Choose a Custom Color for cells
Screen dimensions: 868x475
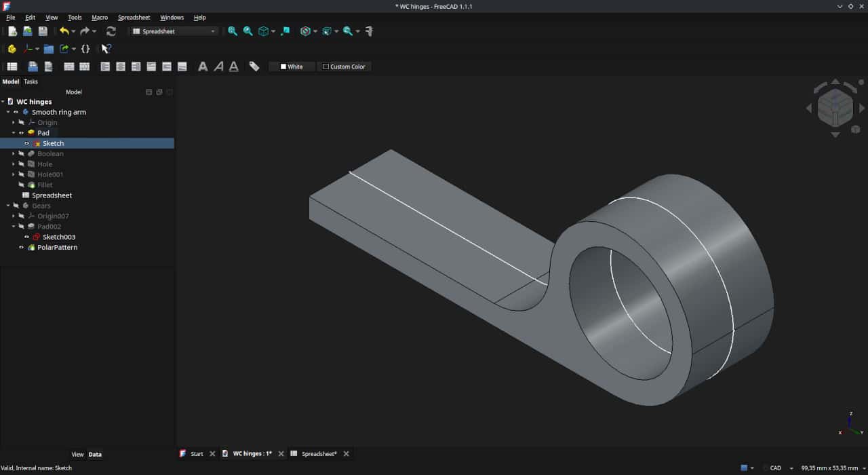[344, 66]
